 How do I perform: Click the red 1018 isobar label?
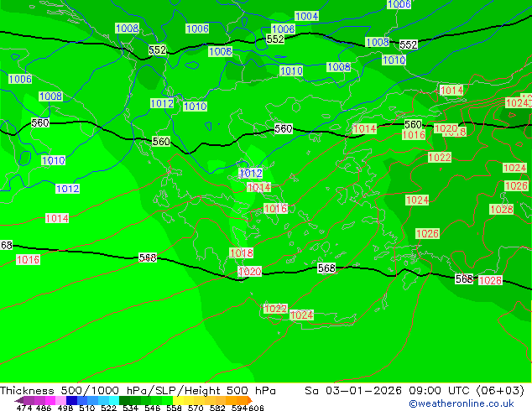(241, 252)
